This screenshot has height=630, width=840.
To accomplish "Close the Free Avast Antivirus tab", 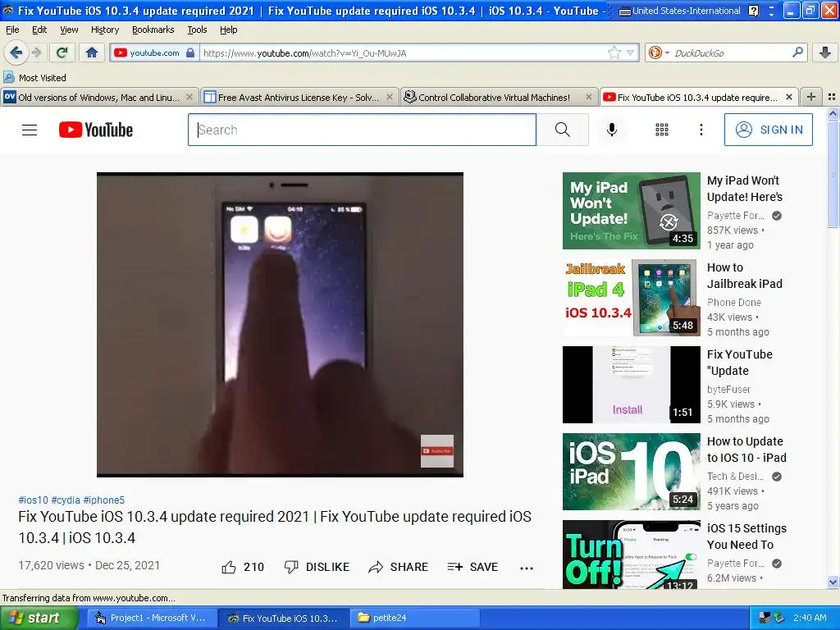I will click(390, 97).
